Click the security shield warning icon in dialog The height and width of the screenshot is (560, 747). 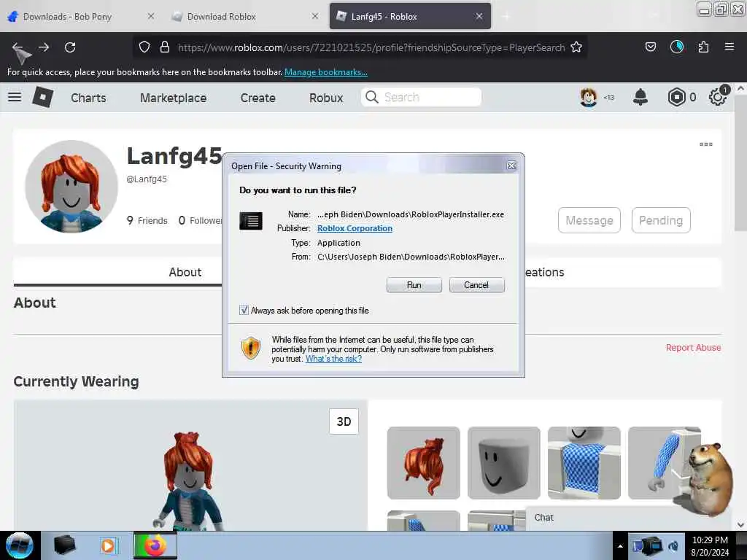[251, 348]
